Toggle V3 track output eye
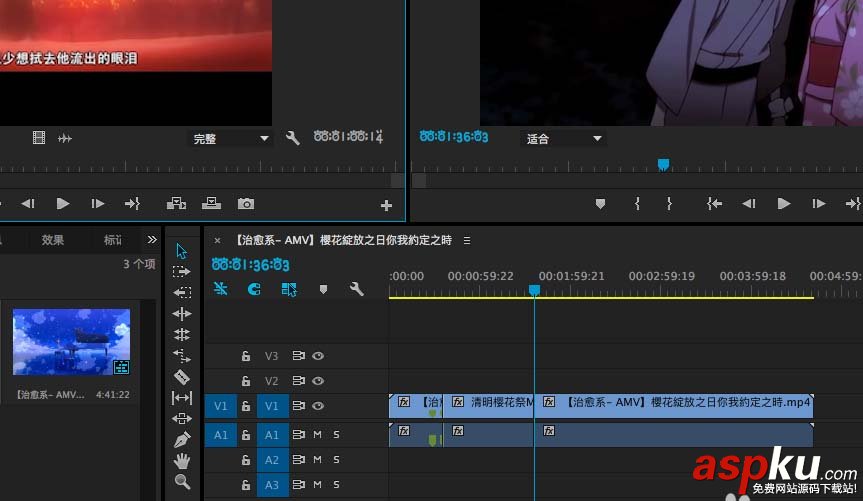The width and height of the screenshot is (863, 501). click(318, 356)
